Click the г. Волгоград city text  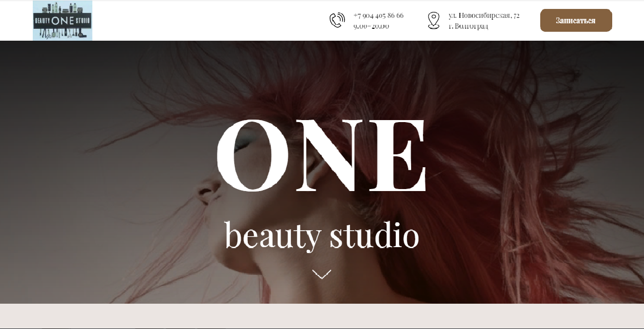click(x=468, y=26)
